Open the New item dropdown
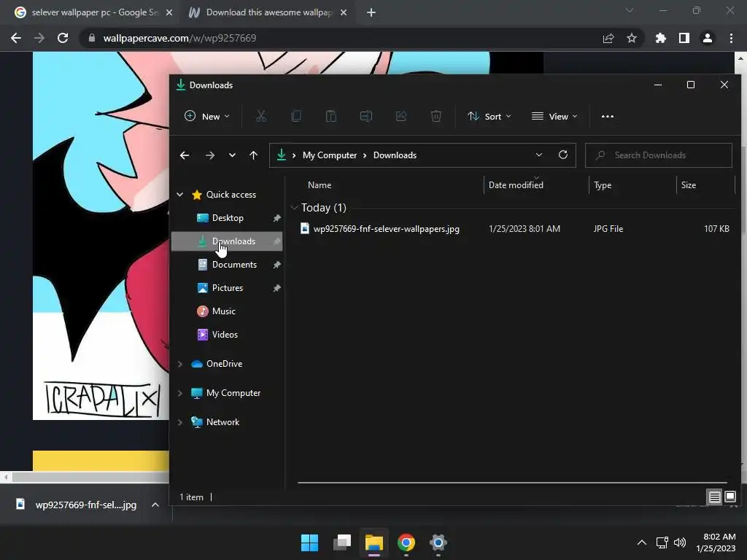The width and height of the screenshot is (747, 560). click(207, 116)
